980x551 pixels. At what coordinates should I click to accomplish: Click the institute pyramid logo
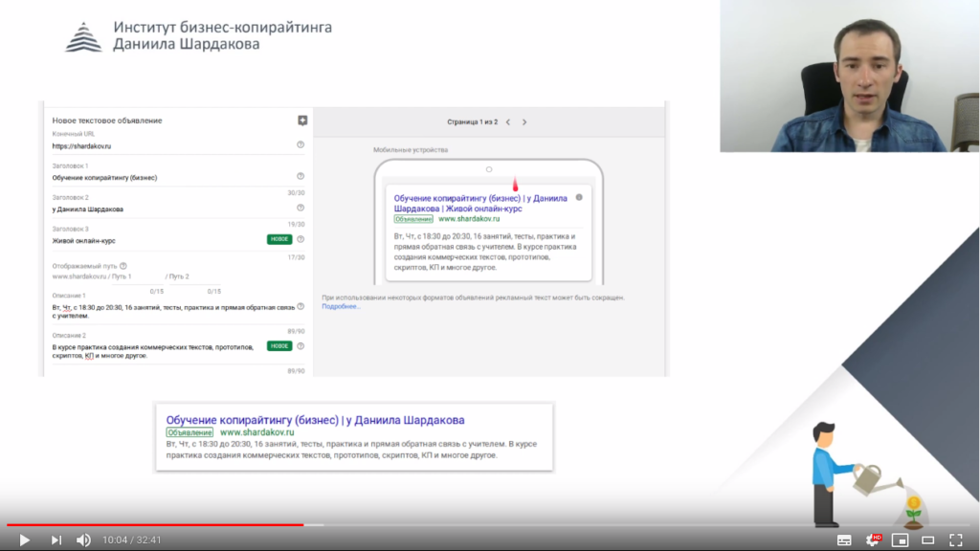point(84,37)
